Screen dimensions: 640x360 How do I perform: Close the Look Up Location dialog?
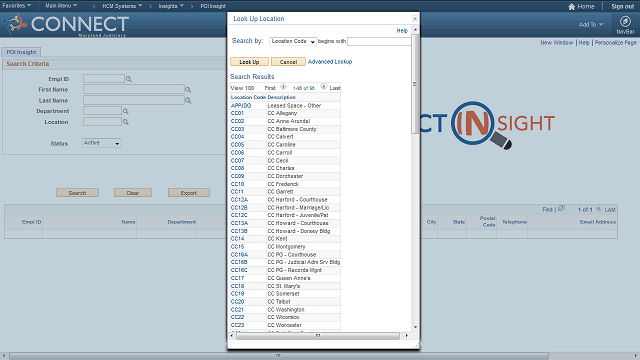tap(415, 18)
